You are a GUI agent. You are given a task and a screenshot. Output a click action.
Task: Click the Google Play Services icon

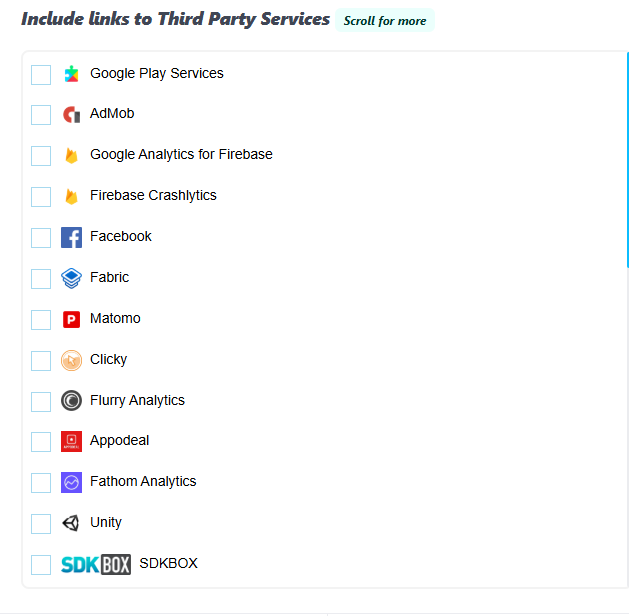coord(71,74)
